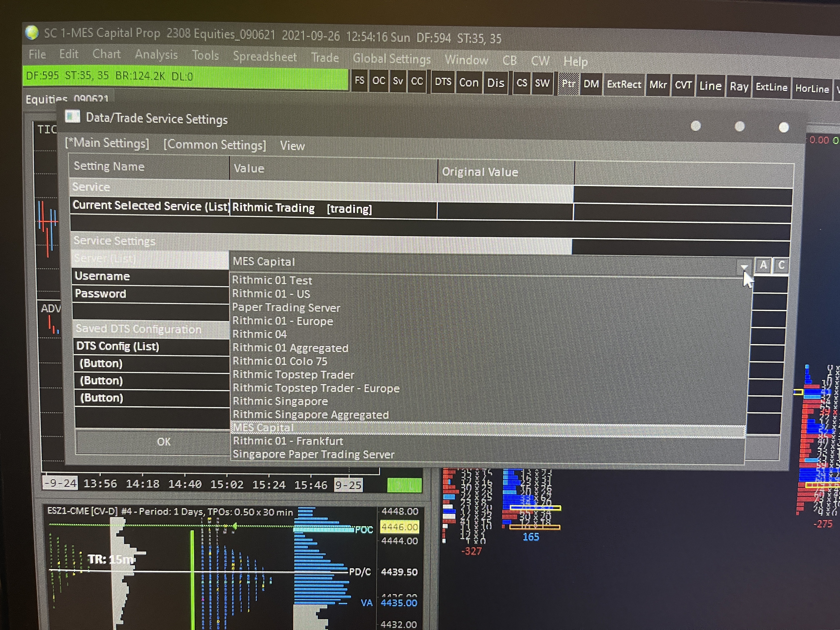
Task: Open the CW menu
Action: coord(540,61)
